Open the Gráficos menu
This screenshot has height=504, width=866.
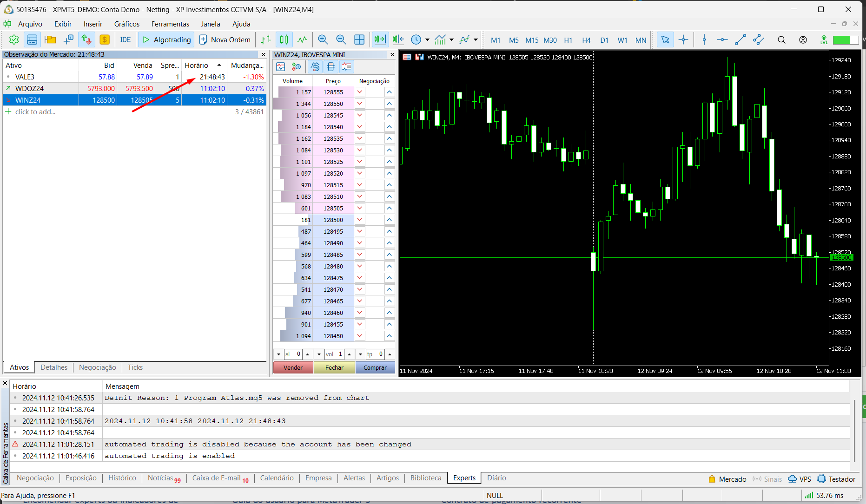point(127,24)
